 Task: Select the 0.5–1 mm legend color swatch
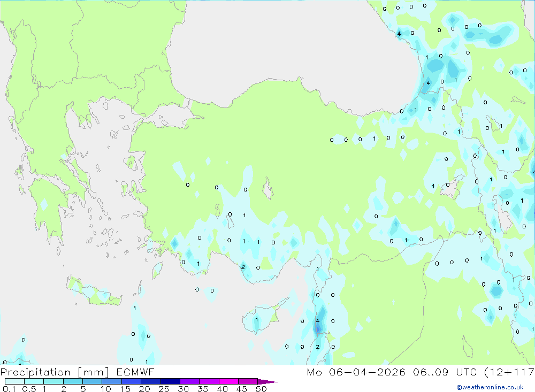pos(34,381)
